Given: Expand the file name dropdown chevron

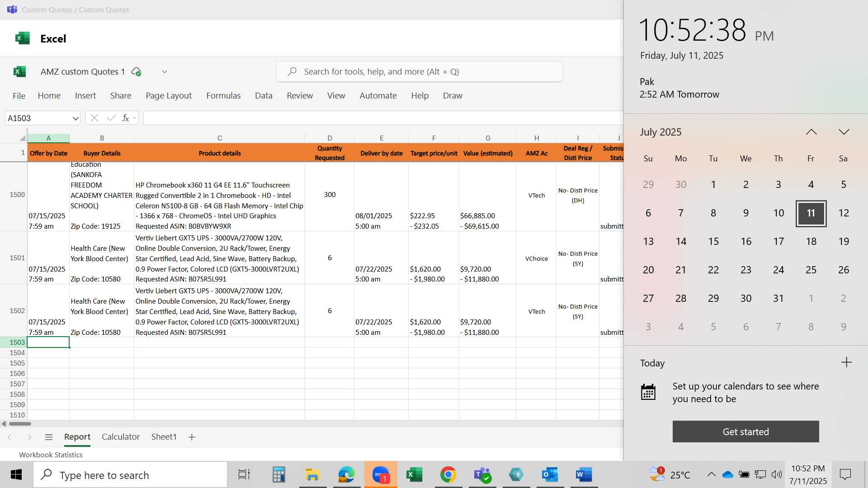Looking at the screenshot, I should (x=165, y=71).
